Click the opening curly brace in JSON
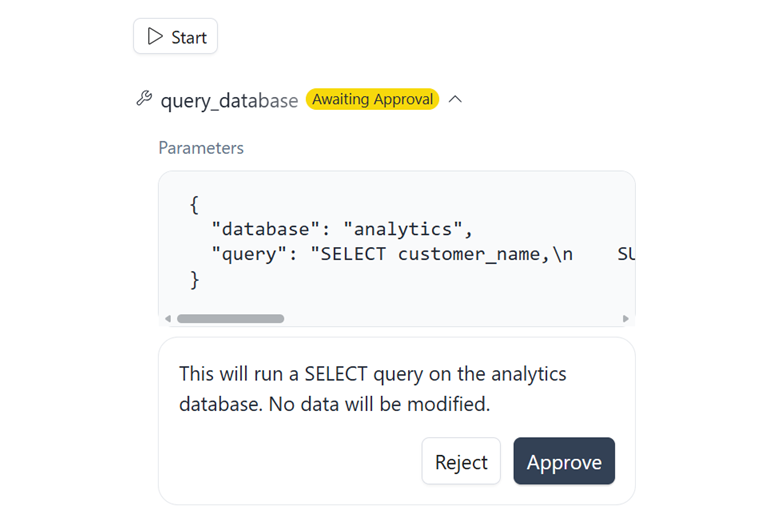 194,205
